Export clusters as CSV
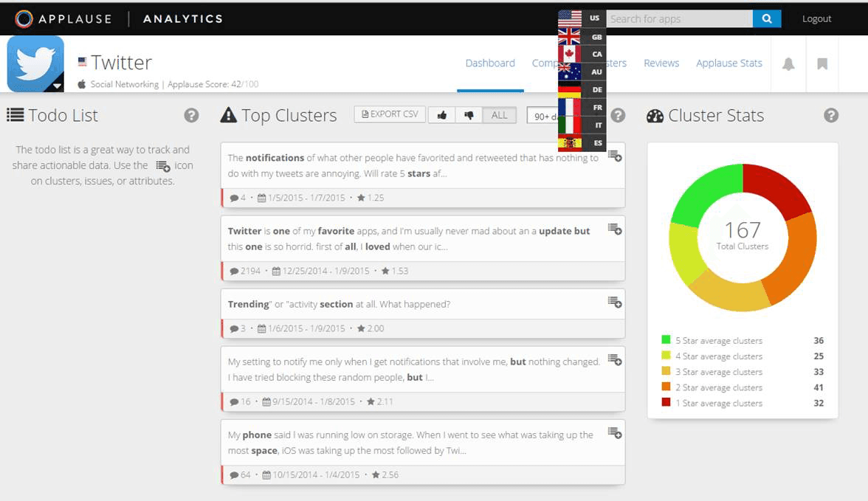Viewport: 868px width, 501px height. [x=390, y=114]
